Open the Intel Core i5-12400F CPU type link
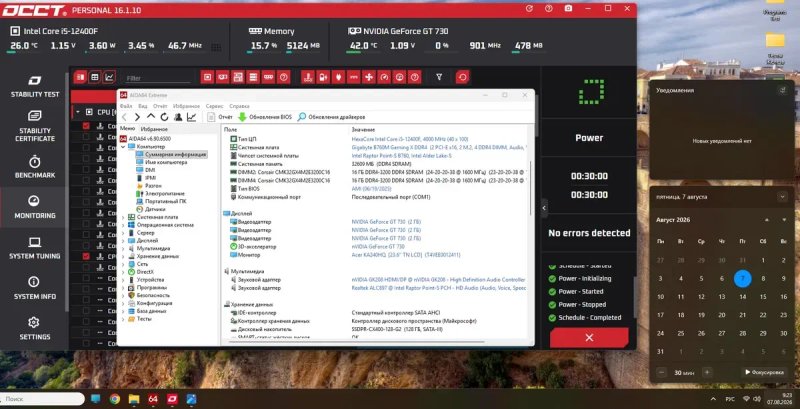This screenshot has width=800, height=409. pos(410,139)
